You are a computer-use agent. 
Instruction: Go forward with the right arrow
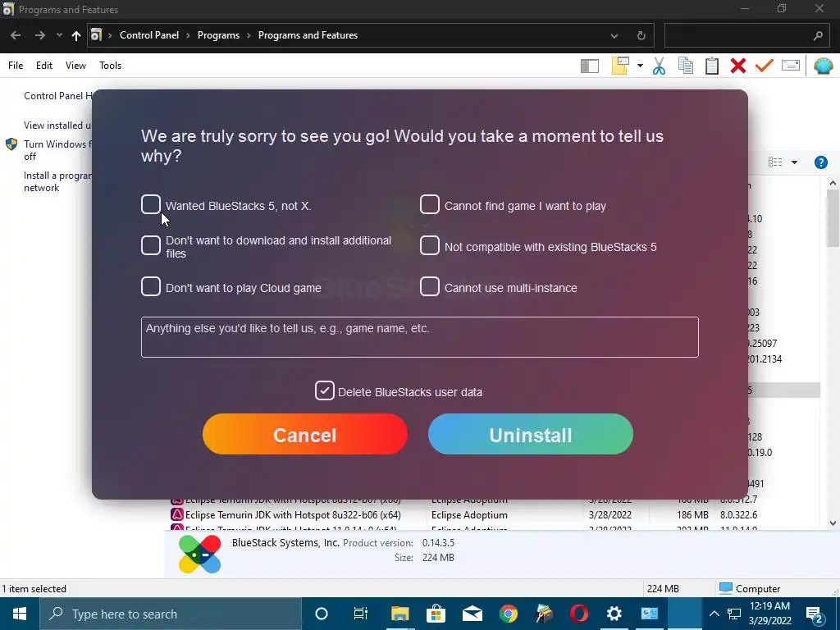[39, 35]
